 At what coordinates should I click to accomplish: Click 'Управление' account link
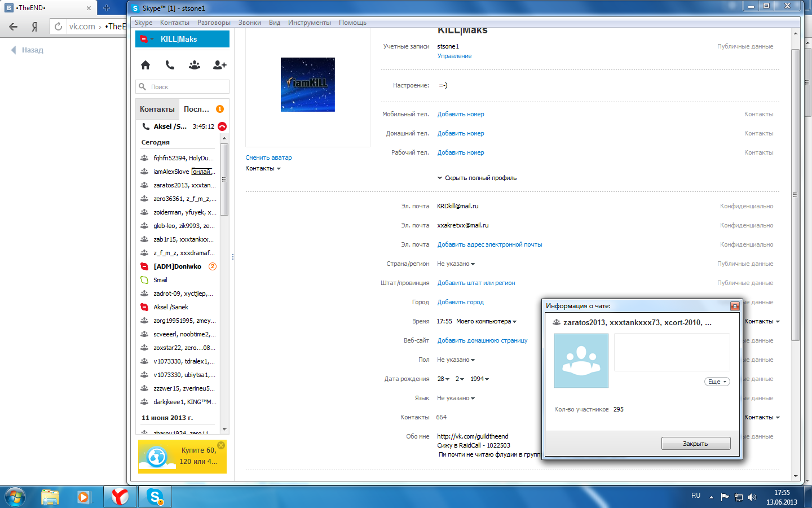coord(454,56)
